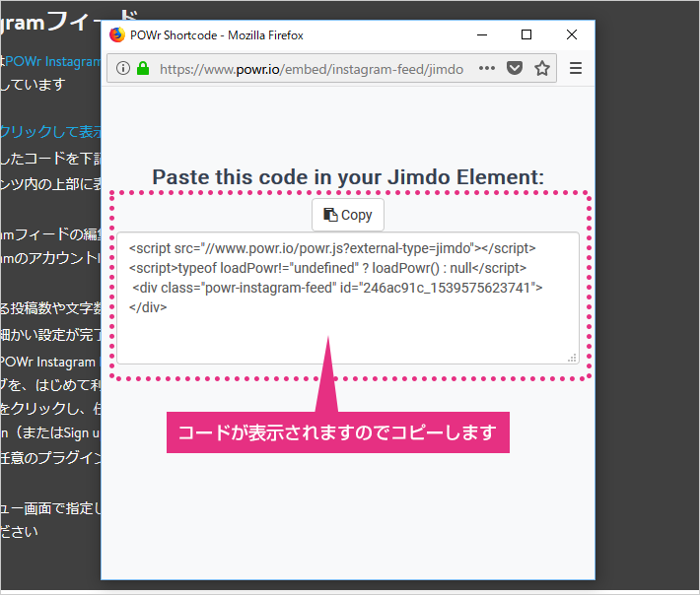Open the Firefox hamburger menu
Image resolution: width=700 pixels, height=595 pixels.
coord(576,68)
